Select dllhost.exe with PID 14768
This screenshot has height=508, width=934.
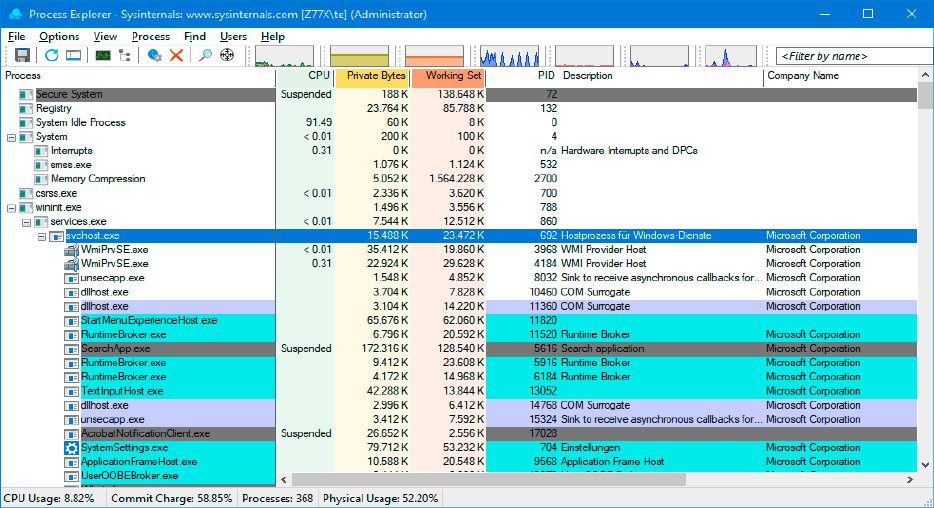(x=459, y=406)
